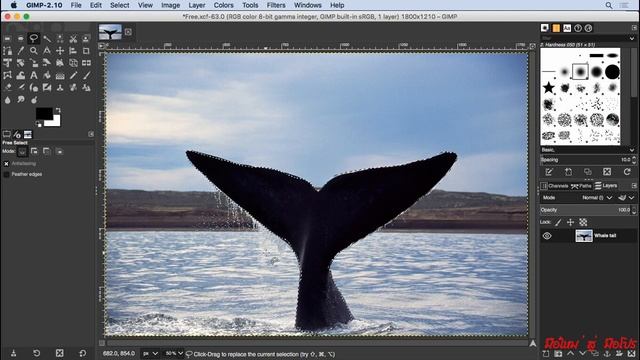Swap foreground and background colors
This screenshot has width=640, height=360.
[58, 110]
